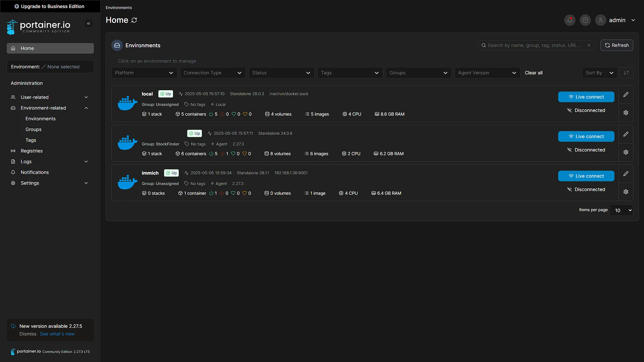Open the Platform filter dropdown

click(144, 73)
